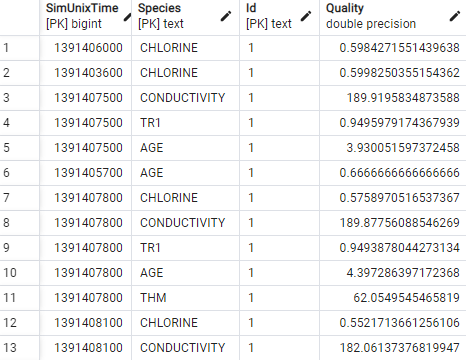Click the edit pencil icon in SimUnixTime column header

[x=127, y=17]
